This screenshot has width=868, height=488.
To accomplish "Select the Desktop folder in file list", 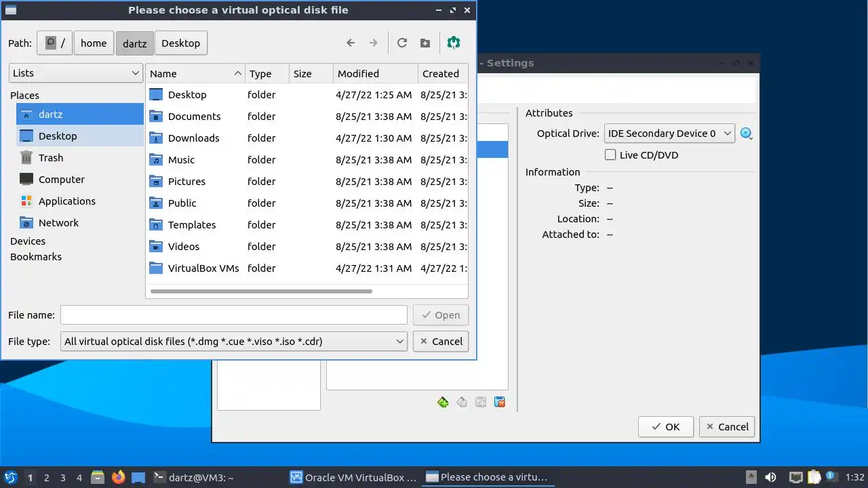I will 307,95.
